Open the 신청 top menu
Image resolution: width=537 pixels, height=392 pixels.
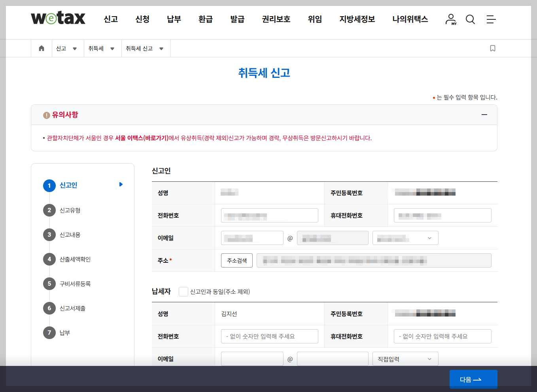[142, 19]
